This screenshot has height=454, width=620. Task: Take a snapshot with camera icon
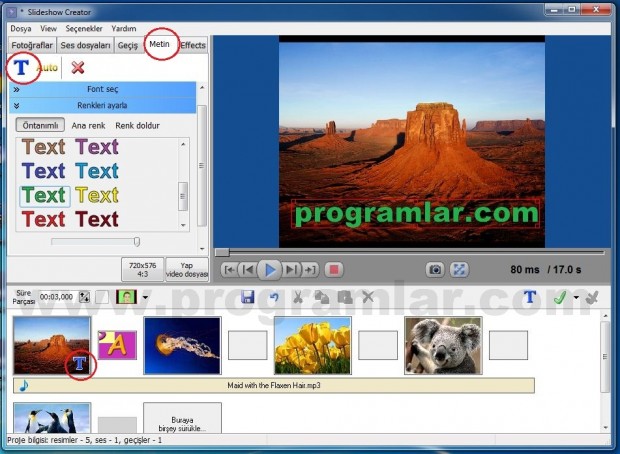click(435, 270)
